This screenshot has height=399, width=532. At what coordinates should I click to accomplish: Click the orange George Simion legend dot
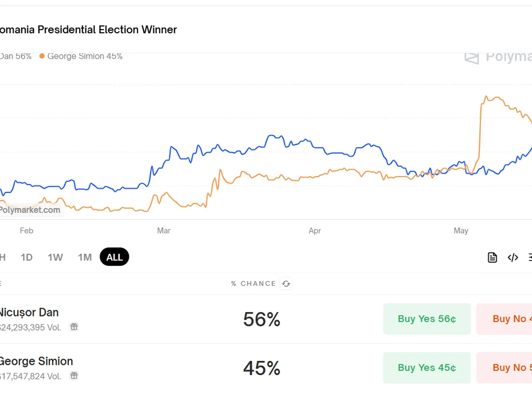coord(42,56)
